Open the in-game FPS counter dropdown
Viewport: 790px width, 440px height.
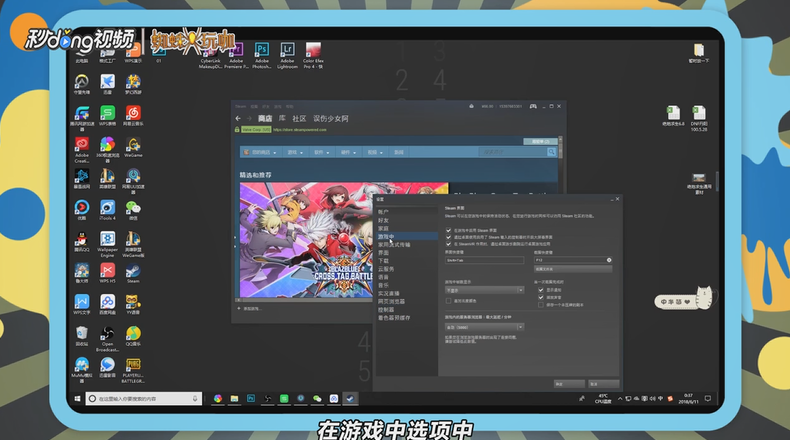pyautogui.click(x=484, y=290)
